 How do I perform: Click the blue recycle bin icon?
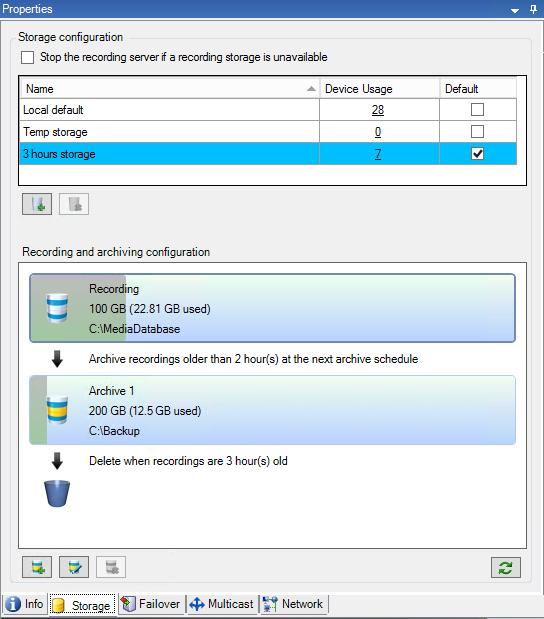pyautogui.click(x=57, y=493)
